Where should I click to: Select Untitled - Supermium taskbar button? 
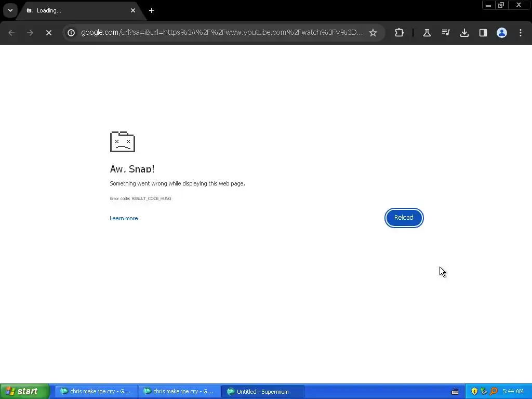point(262,391)
